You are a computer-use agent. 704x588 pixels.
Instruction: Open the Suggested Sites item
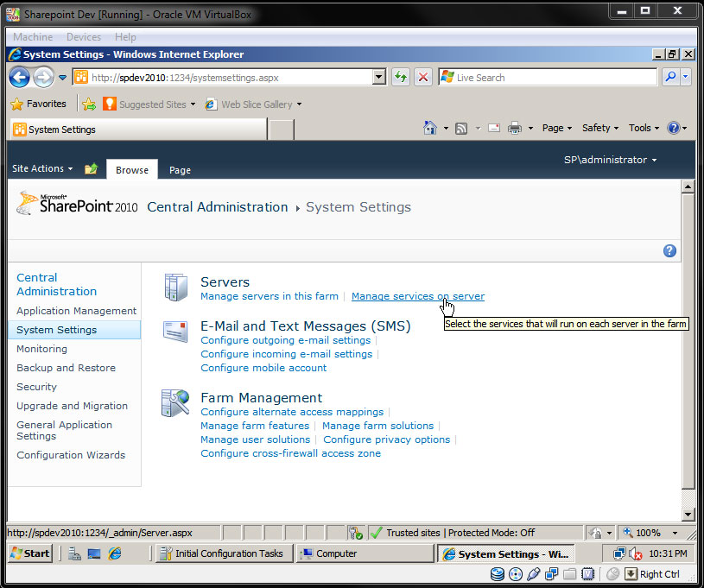click(149, 104)
